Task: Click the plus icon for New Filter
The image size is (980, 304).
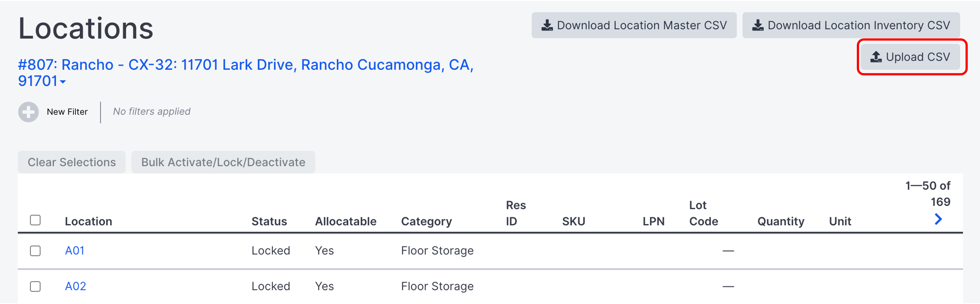Action: click(x=29, y=112)
